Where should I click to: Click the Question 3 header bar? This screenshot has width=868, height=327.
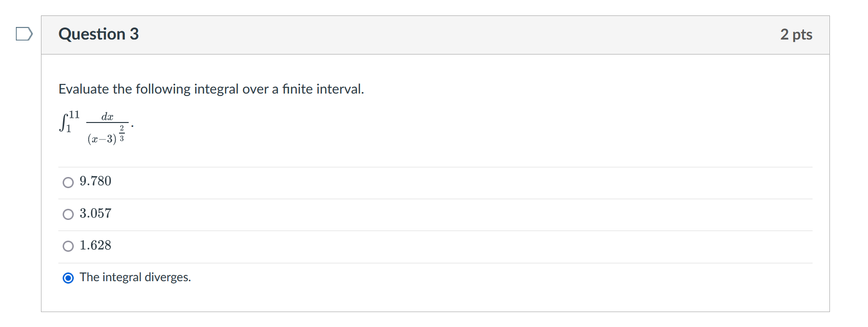coord(434,34)
